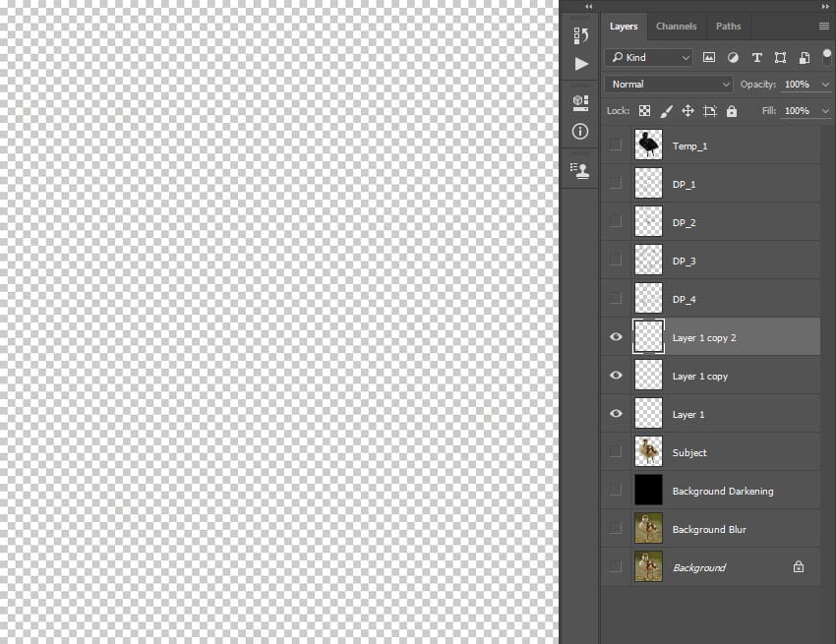The image size is (836, 644).
Task: Click the filter for shape layers icon
Action: pos(780,57)
